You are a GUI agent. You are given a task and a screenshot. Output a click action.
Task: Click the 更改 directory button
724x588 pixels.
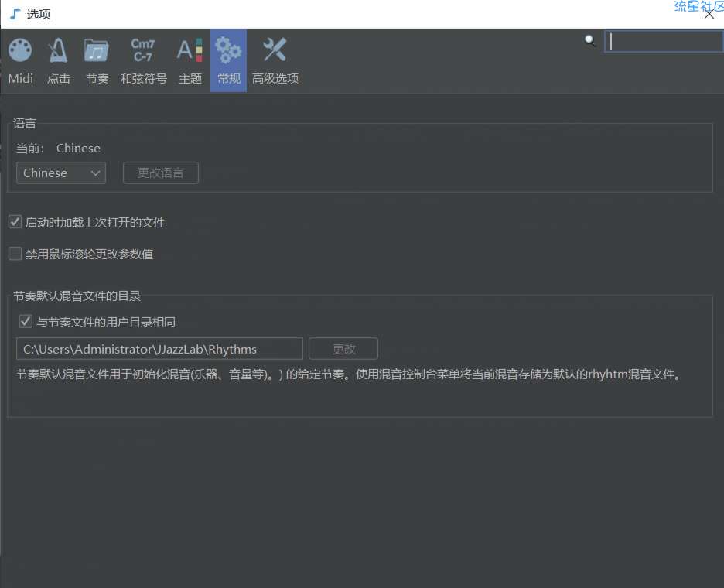[343, 349]
